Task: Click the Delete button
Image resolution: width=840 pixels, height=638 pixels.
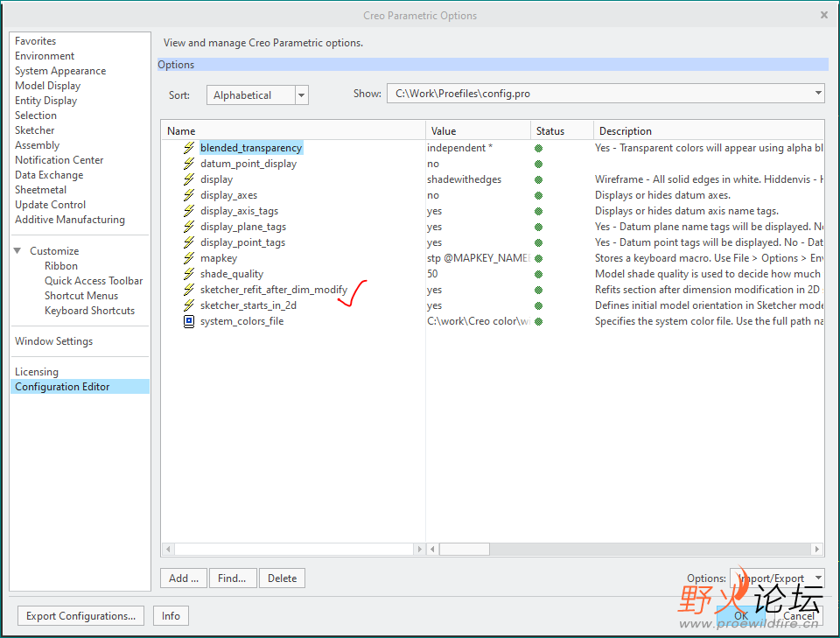Action: (x=283, y=578)
